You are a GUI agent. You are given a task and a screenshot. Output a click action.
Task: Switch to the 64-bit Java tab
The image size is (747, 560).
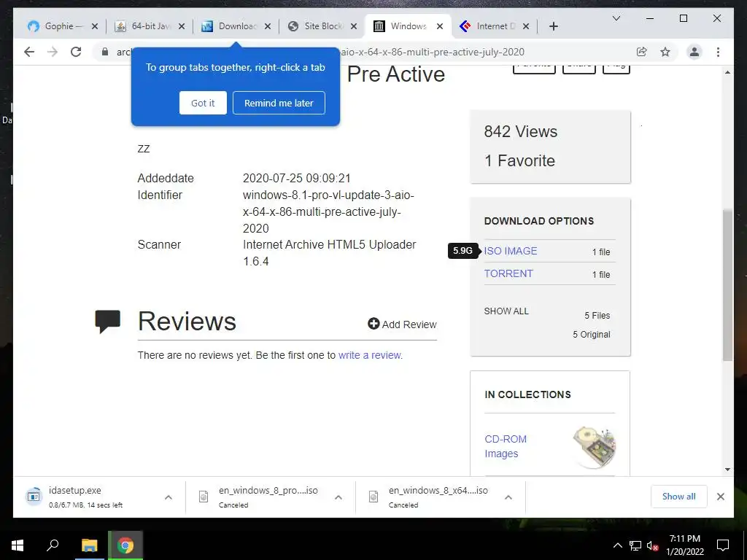[150, 26]
